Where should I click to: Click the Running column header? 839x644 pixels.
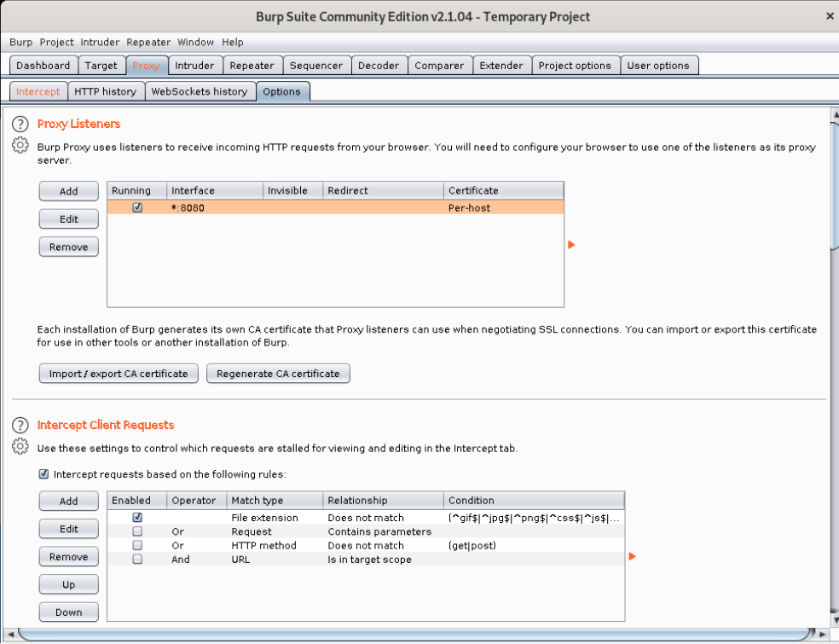click(x=137, y=190)
